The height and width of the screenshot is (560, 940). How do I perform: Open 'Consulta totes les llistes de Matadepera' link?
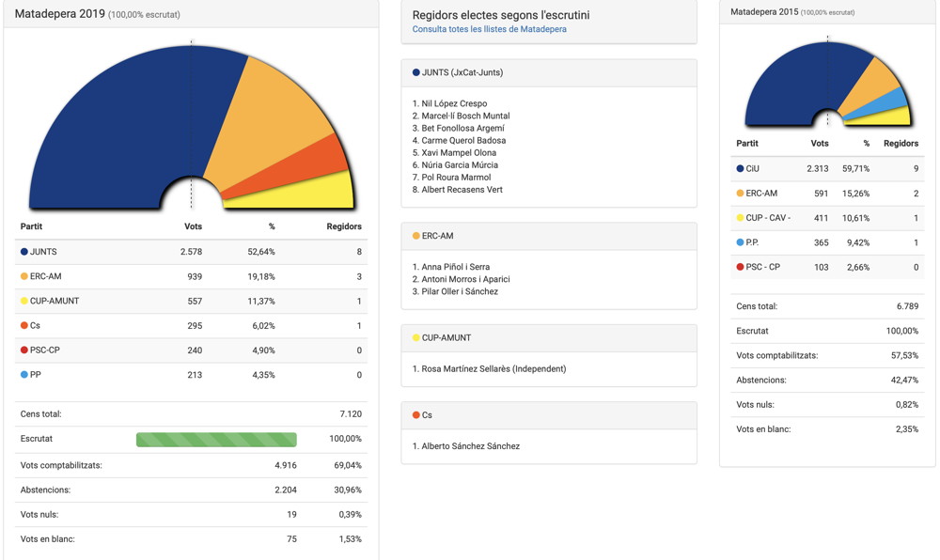coord(489,29)
